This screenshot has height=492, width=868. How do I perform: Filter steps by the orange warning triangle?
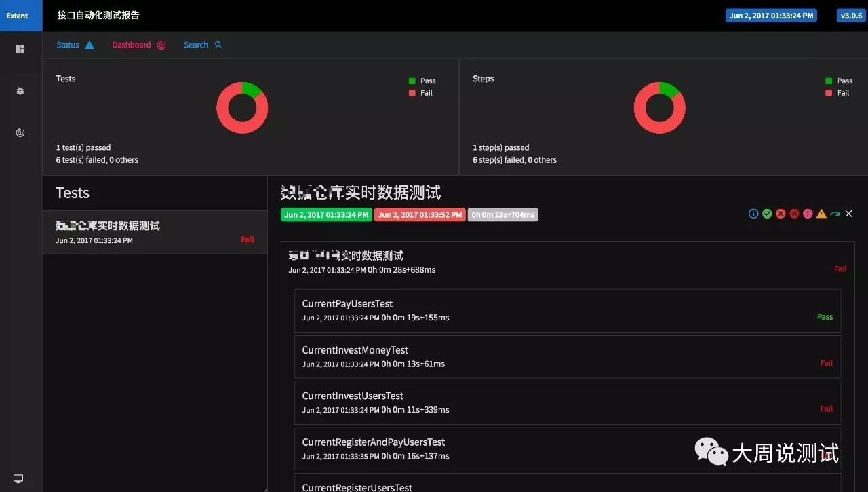click(821, 214)
